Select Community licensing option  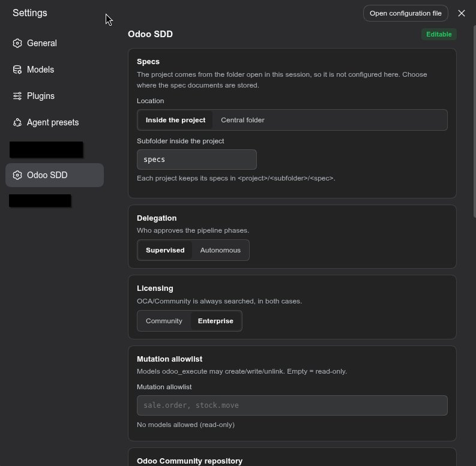164,321
